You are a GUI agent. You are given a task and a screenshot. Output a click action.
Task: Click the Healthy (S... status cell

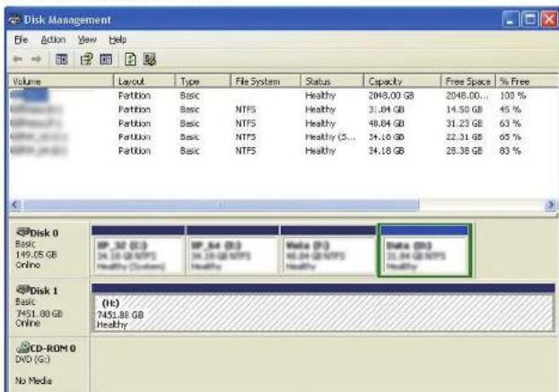[330, 137]
